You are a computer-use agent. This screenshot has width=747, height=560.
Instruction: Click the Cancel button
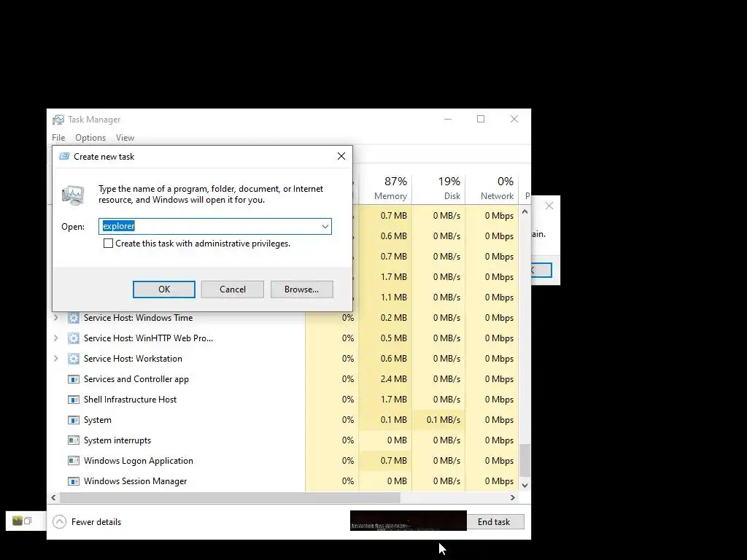pos(233,289)
